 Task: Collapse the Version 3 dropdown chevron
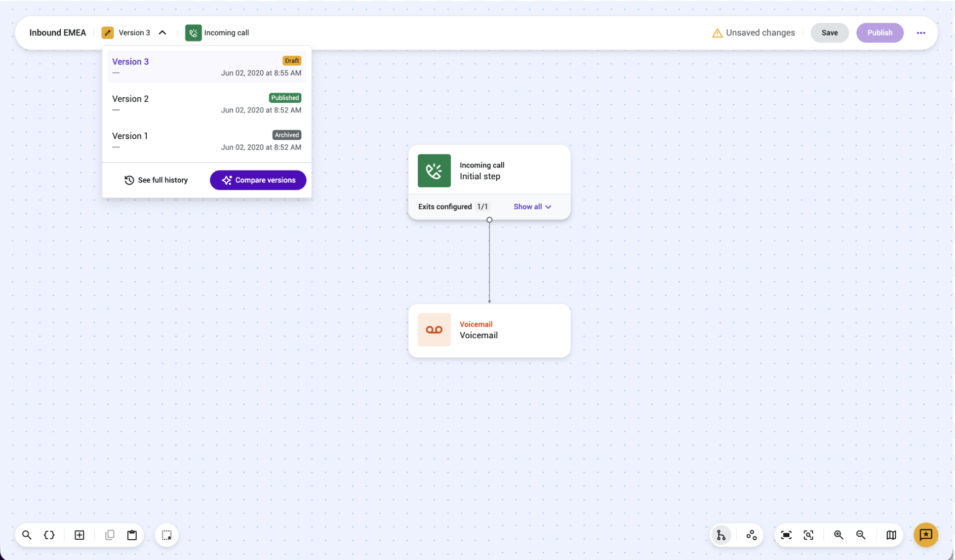click(162, 33)
